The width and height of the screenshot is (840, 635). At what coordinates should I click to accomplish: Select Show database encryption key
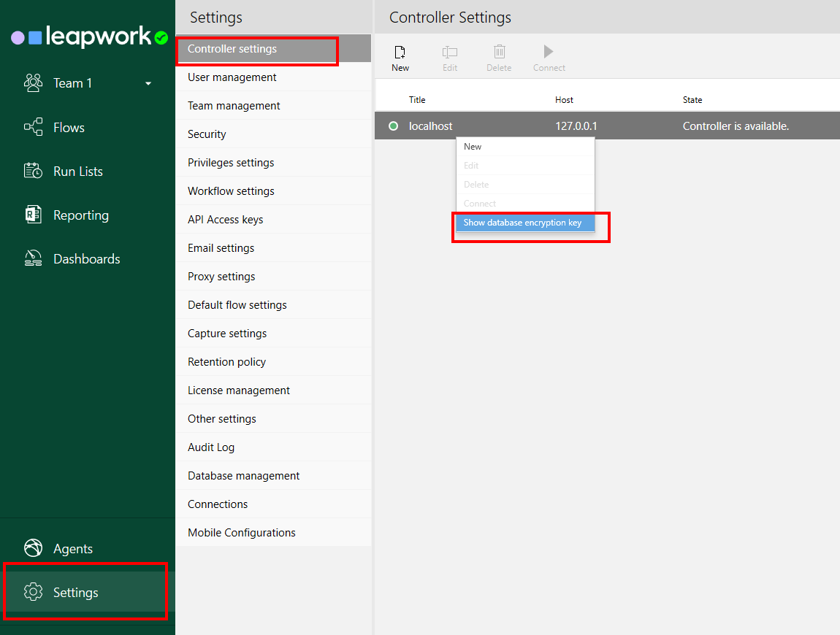coord(523,223)
